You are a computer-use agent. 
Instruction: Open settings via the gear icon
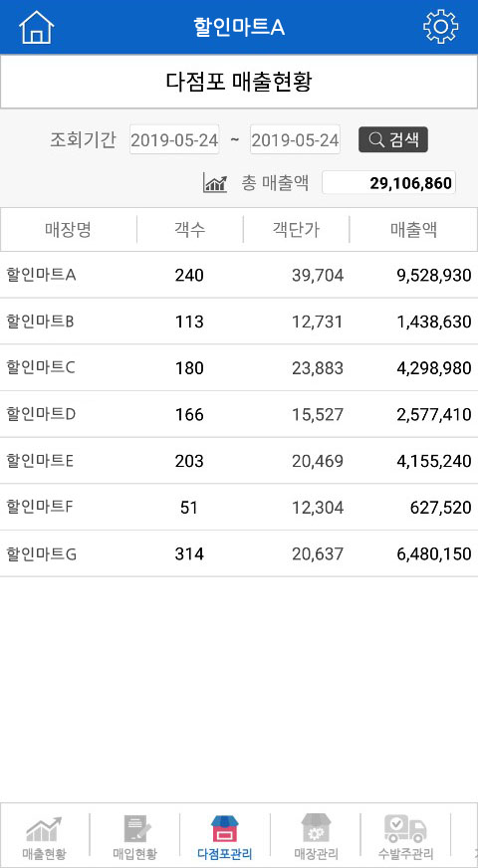click(440, 27)
